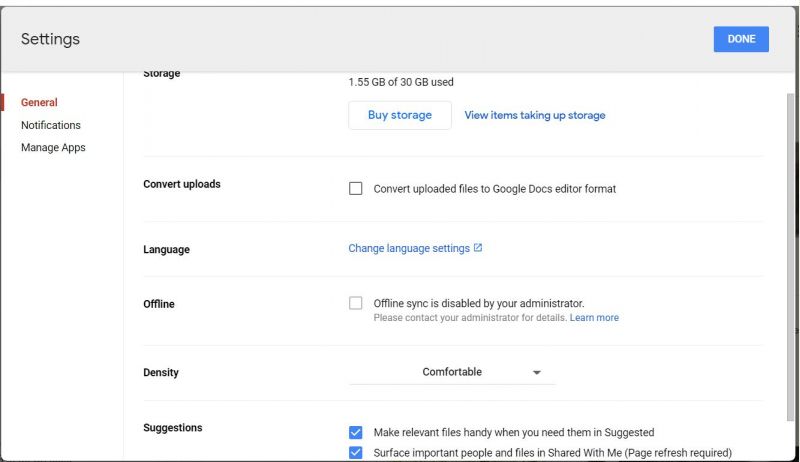Open View items taking up storage link

[535, 115]
